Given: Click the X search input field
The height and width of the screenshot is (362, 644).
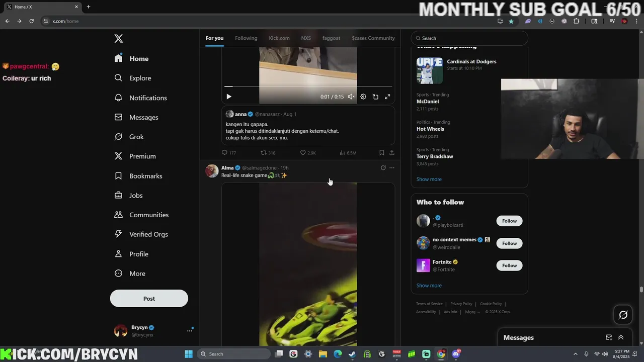Looking at the screenshot, I should [469, 38].
